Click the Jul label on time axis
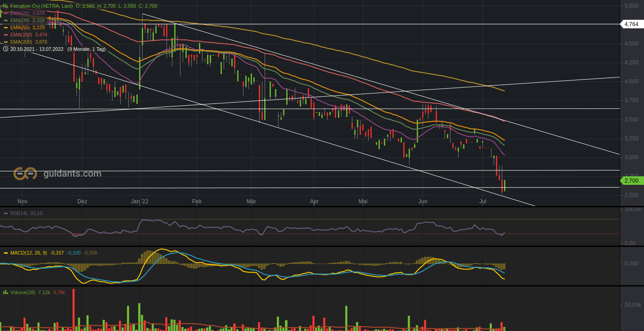Image resolution: width=644 pixels, height=331 pixels. click(x=483, y=201)
